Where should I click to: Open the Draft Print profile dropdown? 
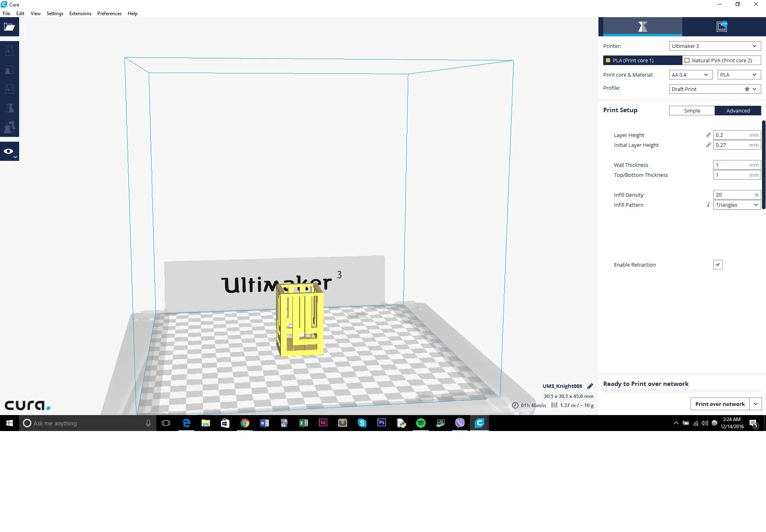point(715,89)
